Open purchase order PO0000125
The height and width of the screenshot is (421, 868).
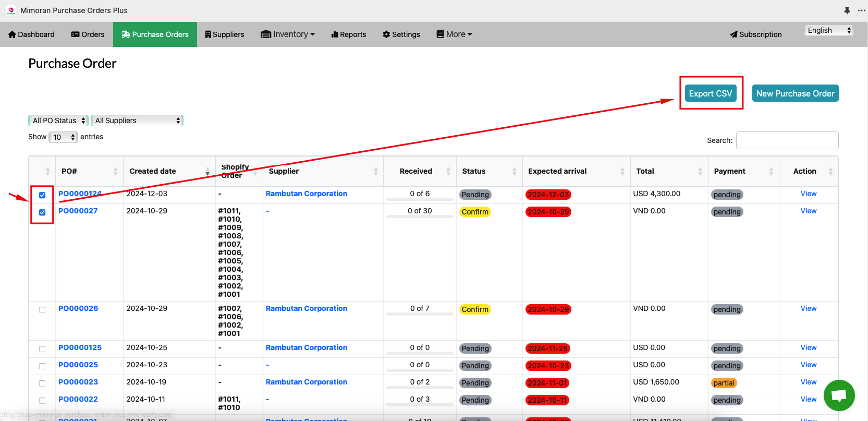click(x=80, y=347)
